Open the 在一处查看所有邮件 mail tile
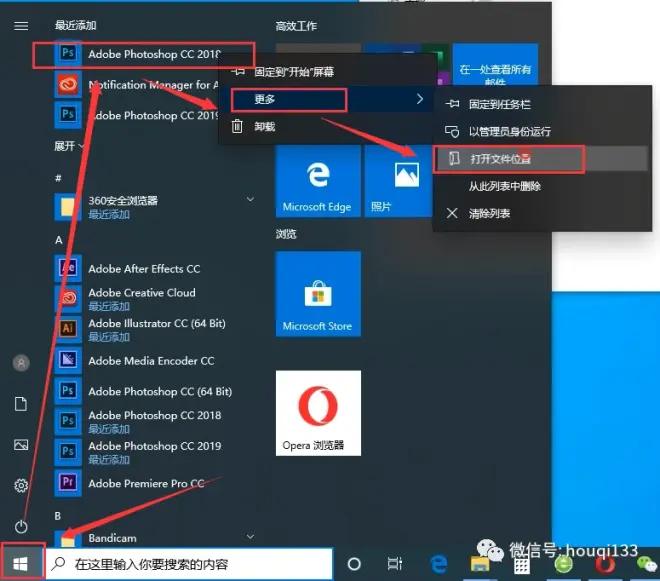Screen dimensions: 660x581 pyautogui.click(x=495, y=64)
